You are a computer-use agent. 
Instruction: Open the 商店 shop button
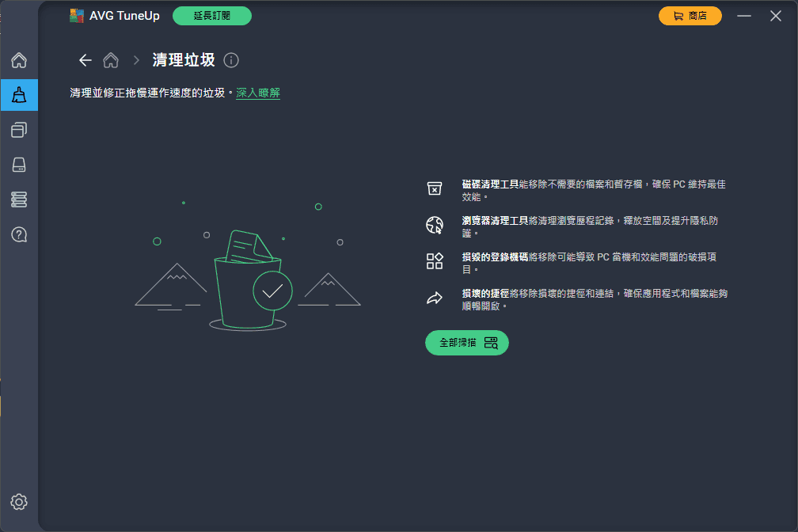click(690, 16)
